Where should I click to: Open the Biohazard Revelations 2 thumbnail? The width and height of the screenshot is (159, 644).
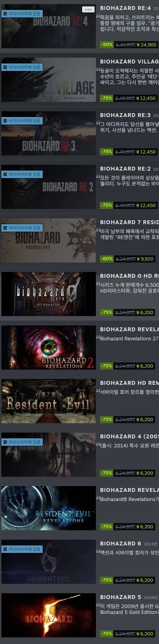pos(48,348)
